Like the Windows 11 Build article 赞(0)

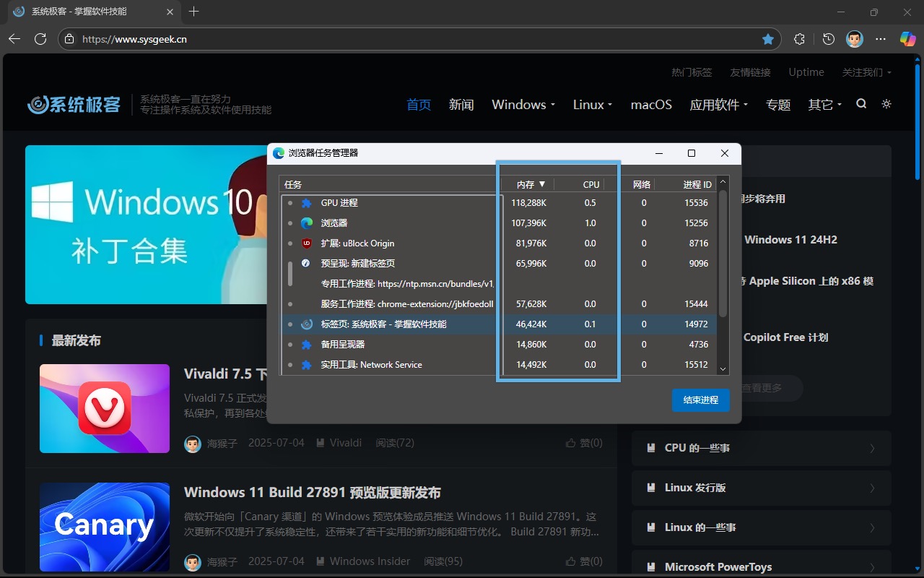(x=584, y=561)
